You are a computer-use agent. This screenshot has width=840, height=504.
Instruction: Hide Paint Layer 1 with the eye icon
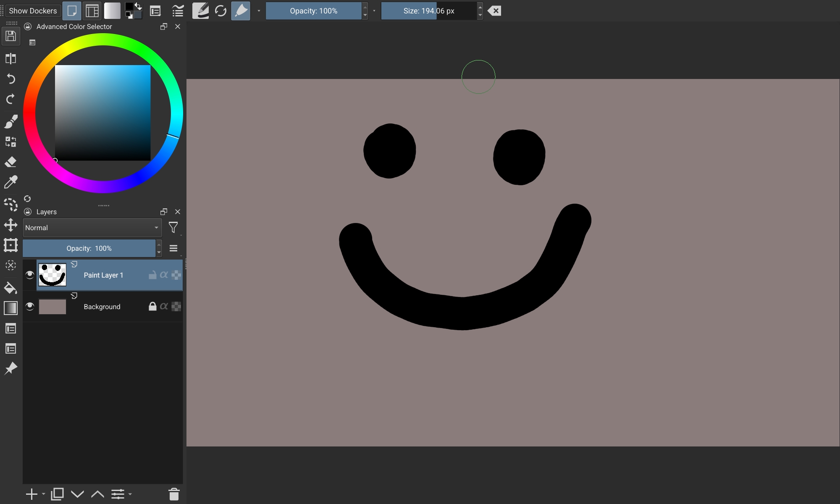(30, 275)
